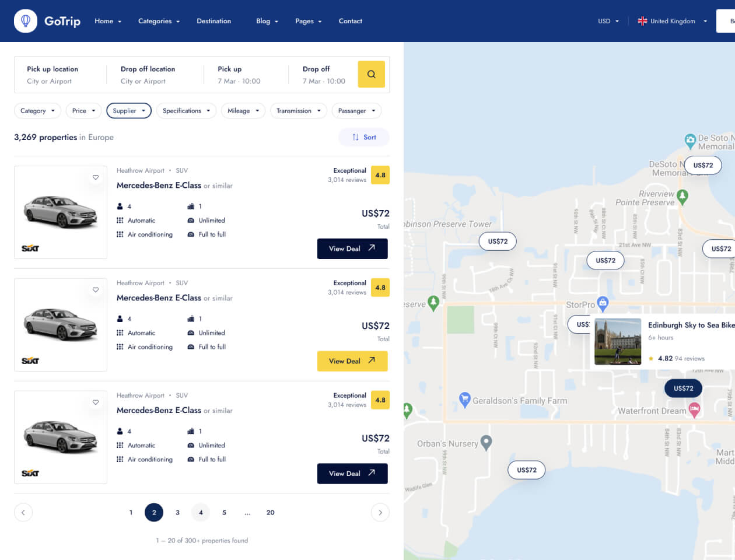Toggle heart on second car listing
The image size is (735, 560).
pyautogui.click(x=96, y=290)
